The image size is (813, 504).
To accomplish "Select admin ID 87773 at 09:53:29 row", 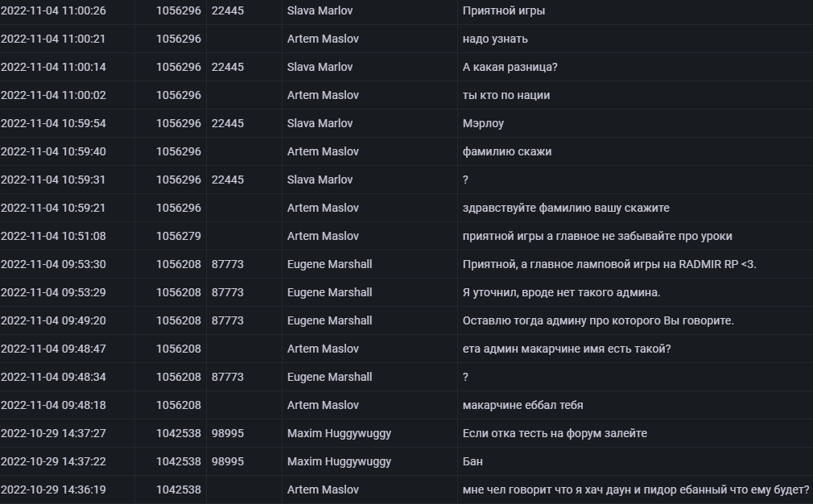I will click(228, 292).
